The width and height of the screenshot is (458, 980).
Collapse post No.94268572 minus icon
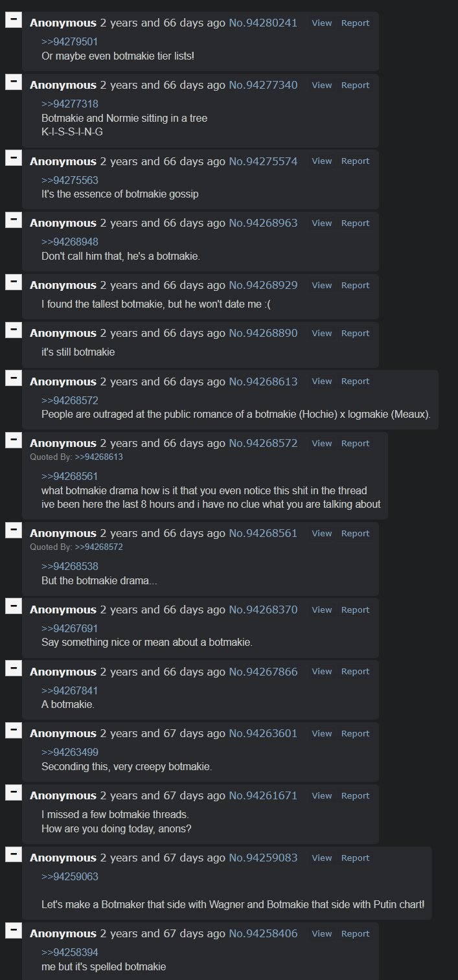point(14,440)
